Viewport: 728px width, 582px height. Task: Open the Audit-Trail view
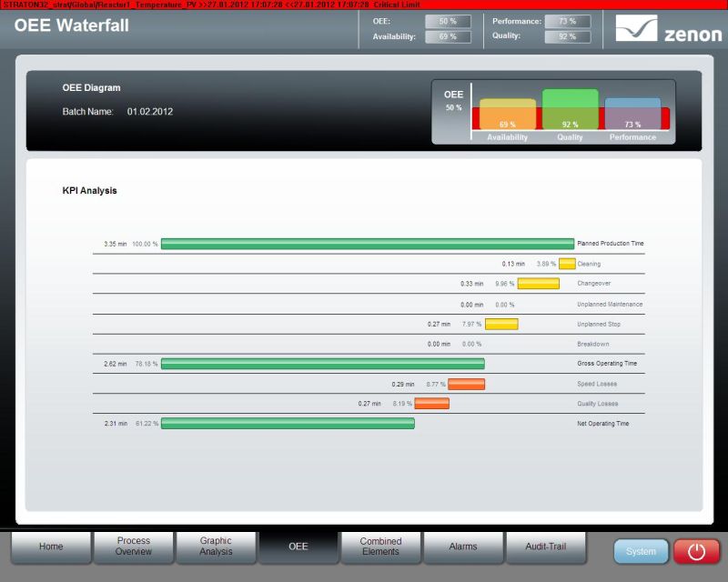tap(546, 547)
